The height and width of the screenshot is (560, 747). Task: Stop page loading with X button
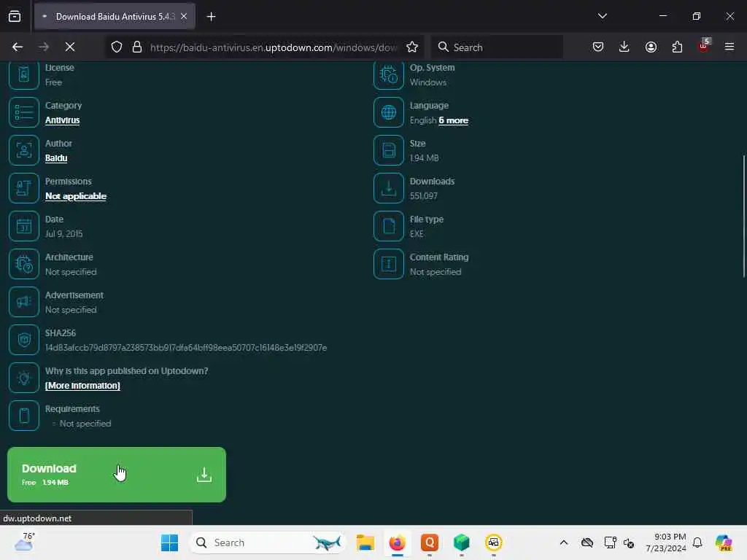[x=69, y=47]
